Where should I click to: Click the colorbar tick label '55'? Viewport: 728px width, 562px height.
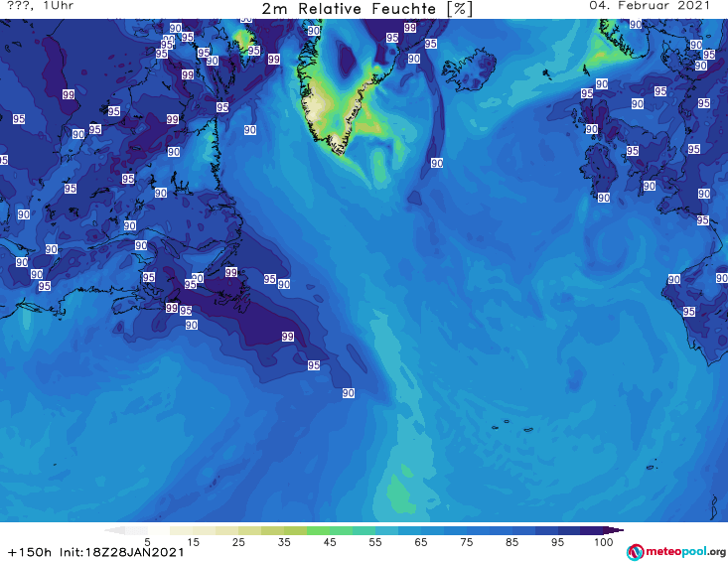tap(375, 542)
